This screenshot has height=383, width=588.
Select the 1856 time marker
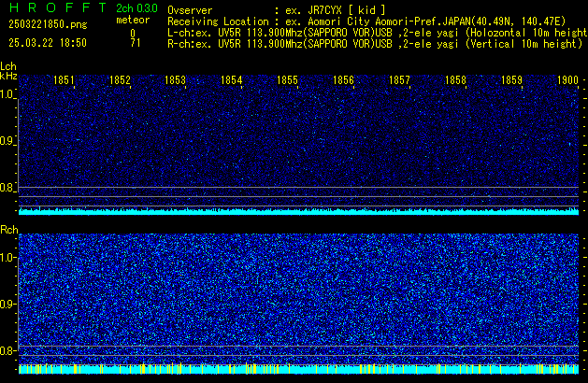tap(343, 80)
